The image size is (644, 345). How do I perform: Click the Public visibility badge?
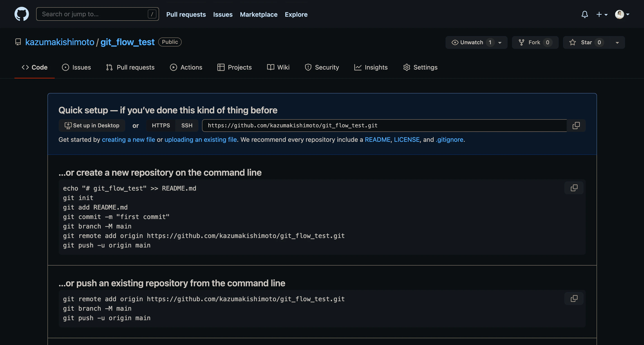click(170, 42)
